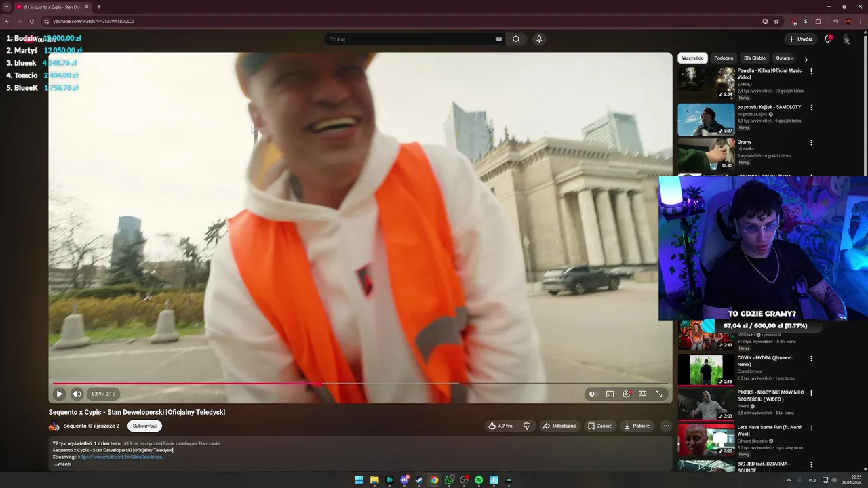Screen dimensions: 868x488
Task: Open the Gramy video title
Action: 745,142
